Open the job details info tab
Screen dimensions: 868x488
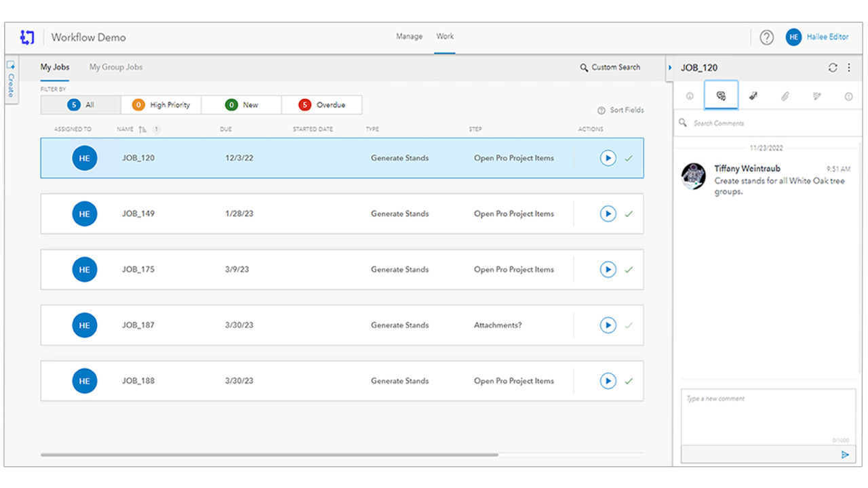690,96
